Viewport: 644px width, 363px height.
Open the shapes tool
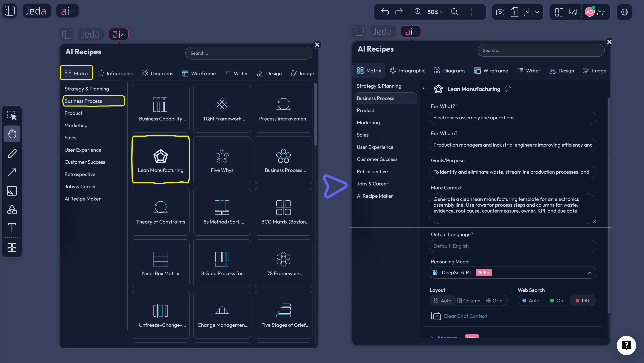[x=12, y=209]
